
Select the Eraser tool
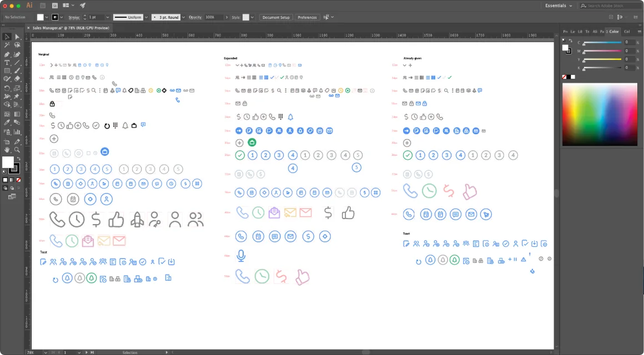17,79
